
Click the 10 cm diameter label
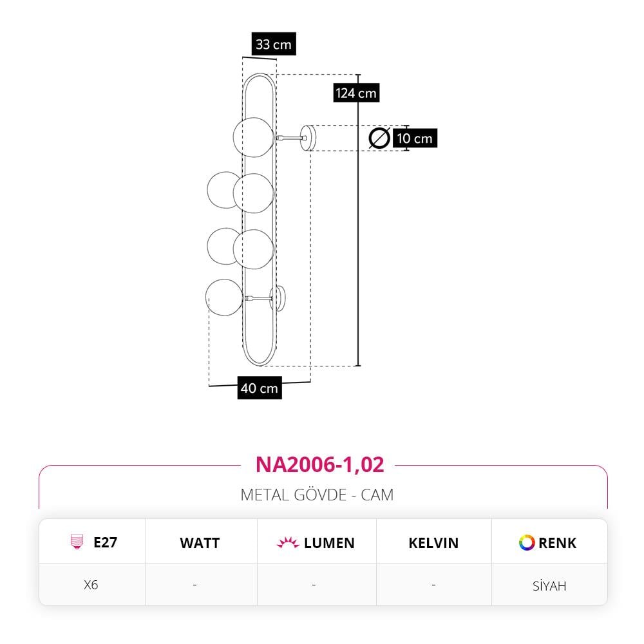(x=415, y=138)
